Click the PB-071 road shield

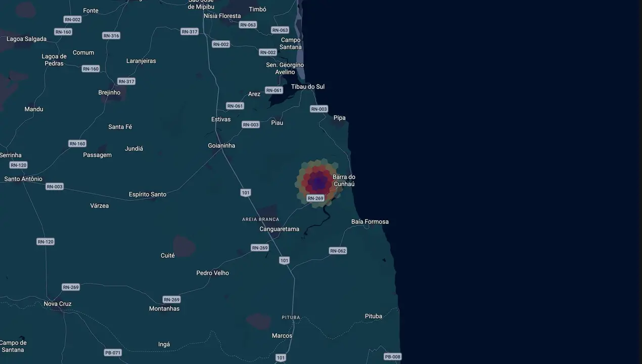coord(113,352)
